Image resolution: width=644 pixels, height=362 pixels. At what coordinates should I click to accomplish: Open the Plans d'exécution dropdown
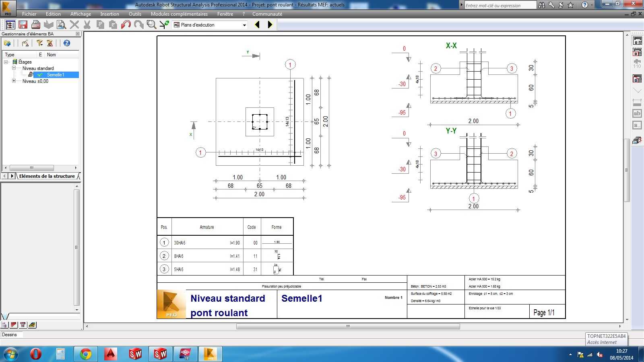244,25
